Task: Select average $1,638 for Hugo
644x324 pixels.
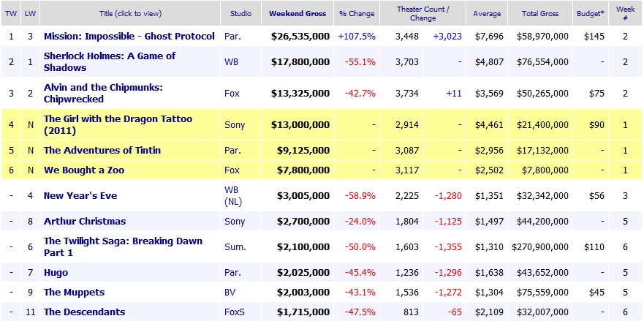Action: [x=489, y=272]
